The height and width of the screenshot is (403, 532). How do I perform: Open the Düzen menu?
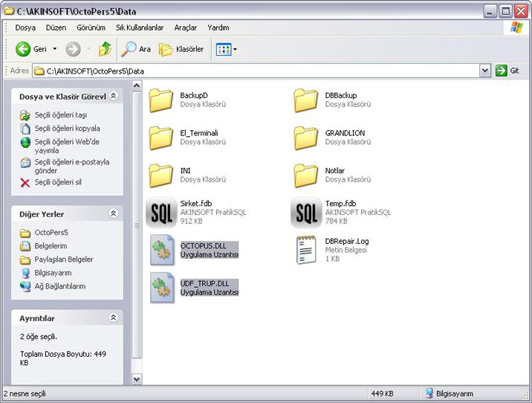point(56,28)
